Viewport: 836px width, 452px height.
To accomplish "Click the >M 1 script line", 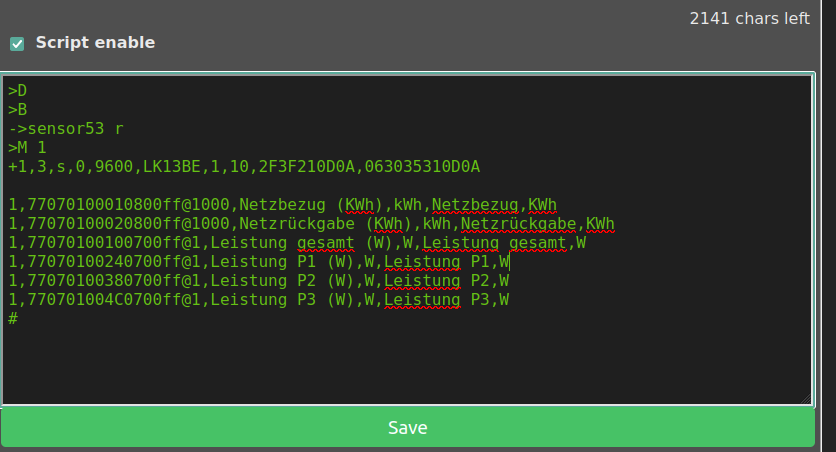I will (x=28, y=148).
